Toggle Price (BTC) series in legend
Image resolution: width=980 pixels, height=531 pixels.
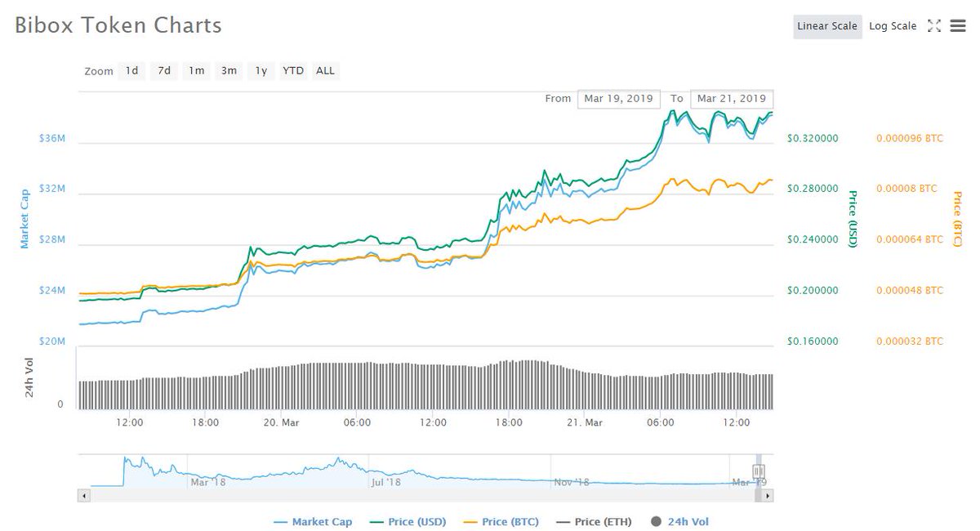(x=501, y=522)
